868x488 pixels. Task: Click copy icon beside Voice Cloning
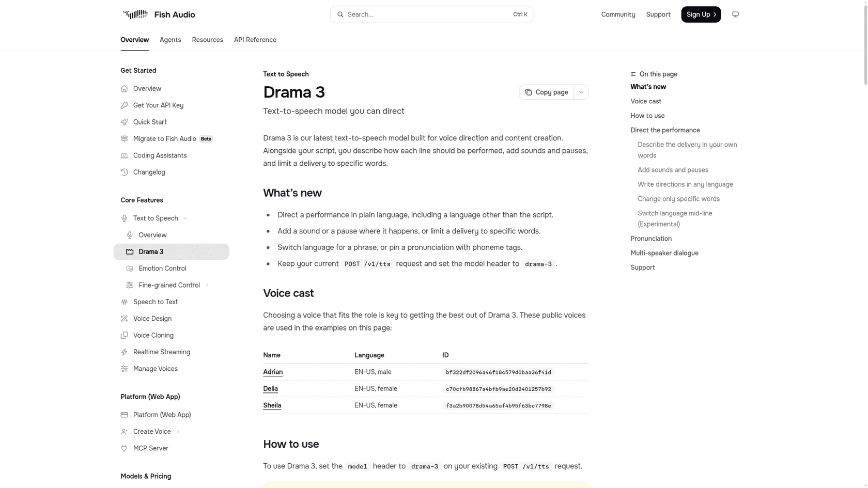pyautogui.click(x=124, y=336)
